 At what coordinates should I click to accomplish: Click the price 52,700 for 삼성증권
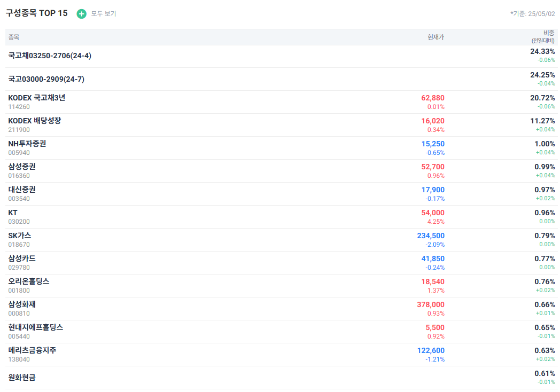click(x=433, y=167)
